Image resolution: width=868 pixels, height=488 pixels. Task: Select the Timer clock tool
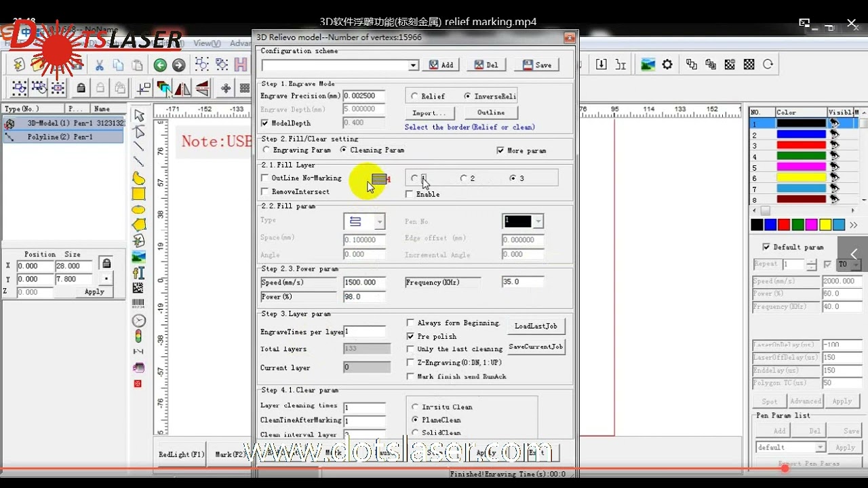[139, 321]
